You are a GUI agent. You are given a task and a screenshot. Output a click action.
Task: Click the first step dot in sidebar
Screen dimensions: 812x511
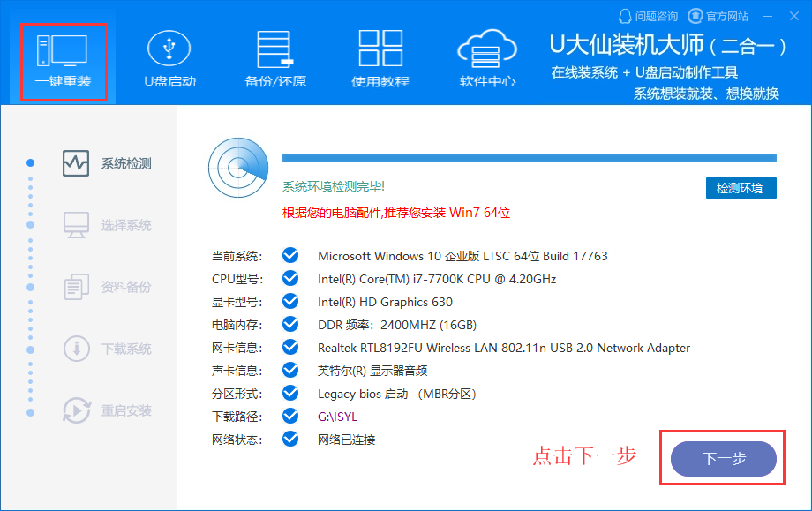pos(31,162)
